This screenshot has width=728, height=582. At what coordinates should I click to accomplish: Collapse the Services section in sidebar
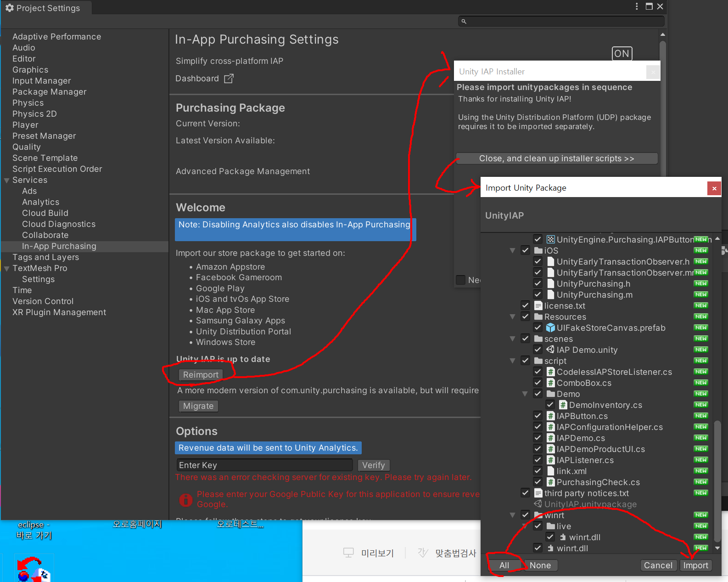[x=6, y=181]
